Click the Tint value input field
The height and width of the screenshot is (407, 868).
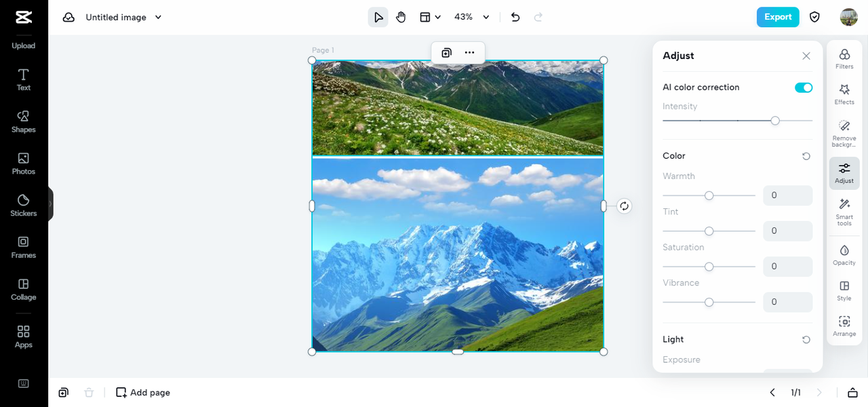(788, 231)
